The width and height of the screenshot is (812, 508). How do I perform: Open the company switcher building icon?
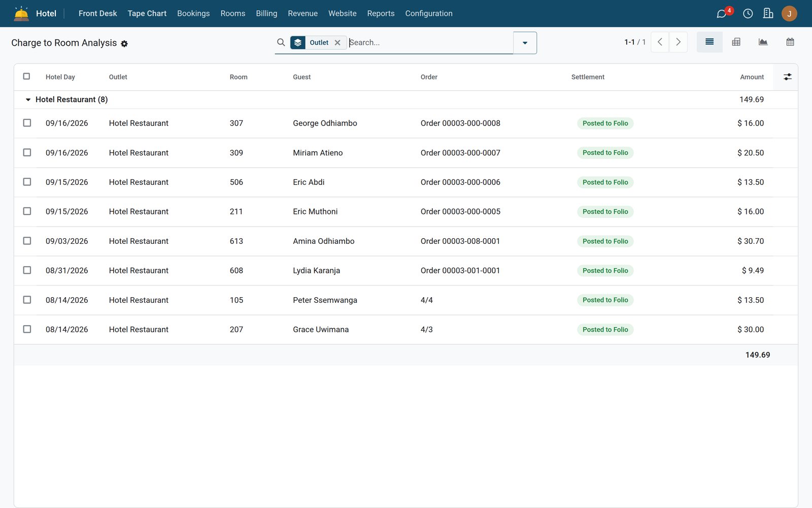click(768, 14)
